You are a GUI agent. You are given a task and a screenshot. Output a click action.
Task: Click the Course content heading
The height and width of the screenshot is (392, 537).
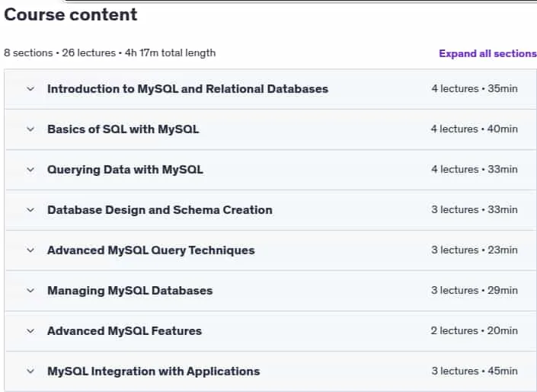coord(71,14)
